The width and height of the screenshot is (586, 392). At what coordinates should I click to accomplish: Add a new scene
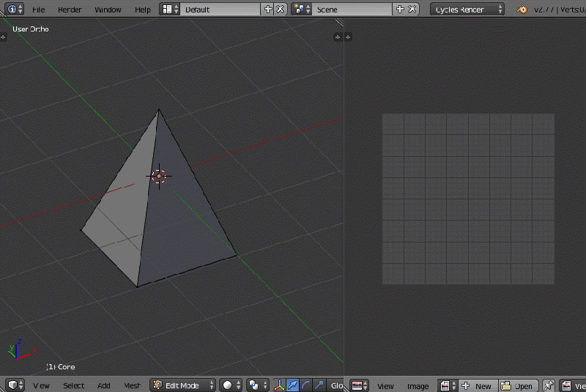click(x=400, y=10)
